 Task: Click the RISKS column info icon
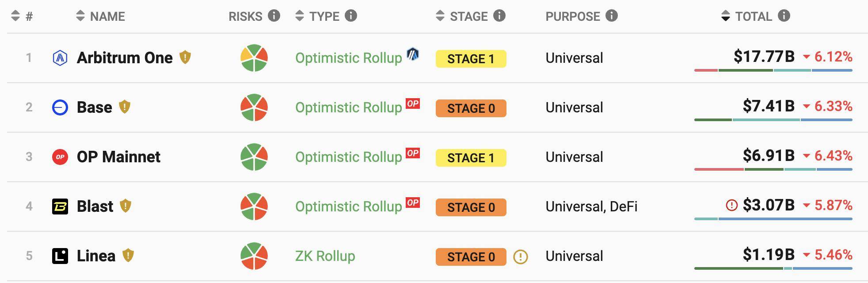point(274,16)
